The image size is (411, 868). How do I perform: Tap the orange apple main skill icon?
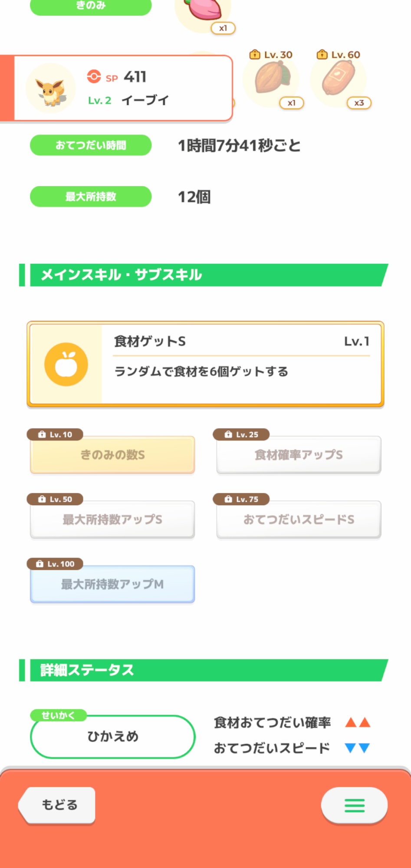click(66, 365)
